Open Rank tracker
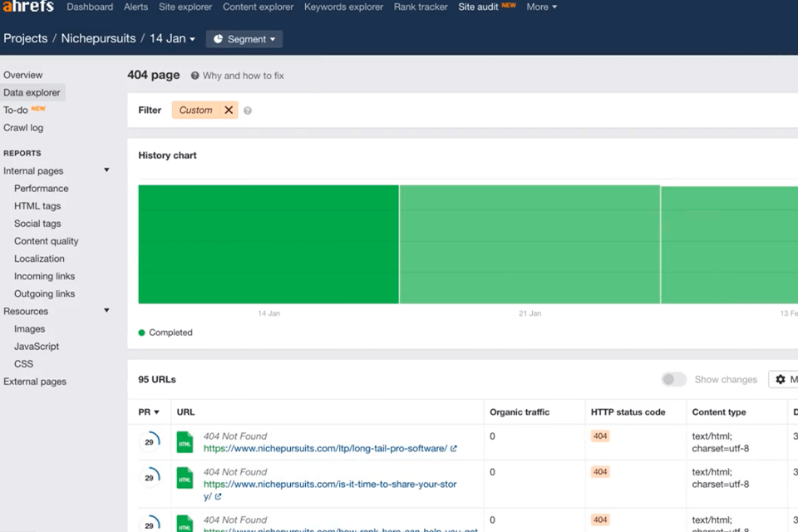The width and height of the screenshot is (798, 532). pos(421,7)
